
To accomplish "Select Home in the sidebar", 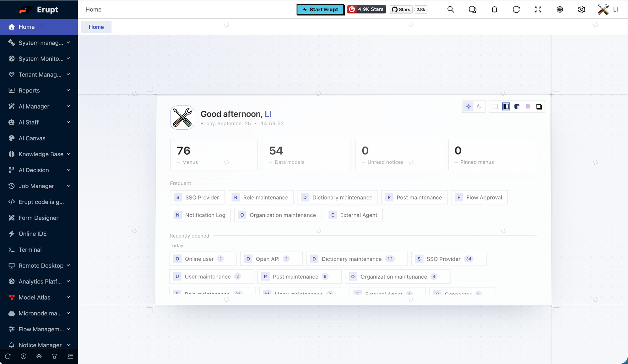I will (39, 27).
